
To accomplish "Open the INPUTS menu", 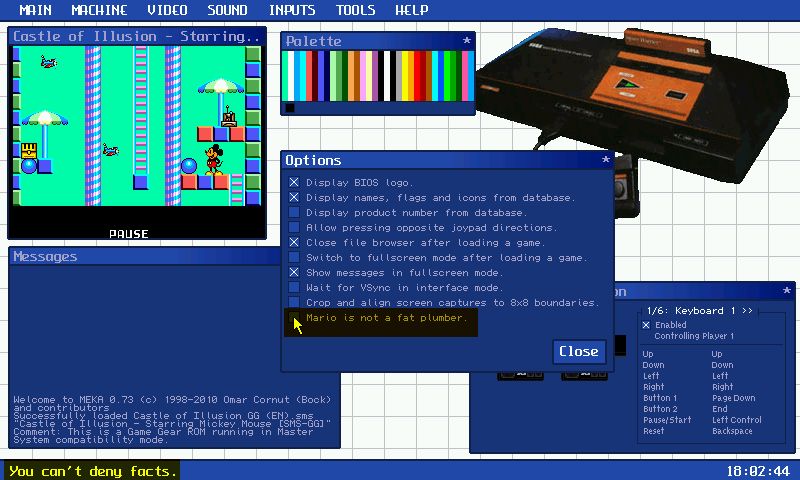I will coord(292,10).
